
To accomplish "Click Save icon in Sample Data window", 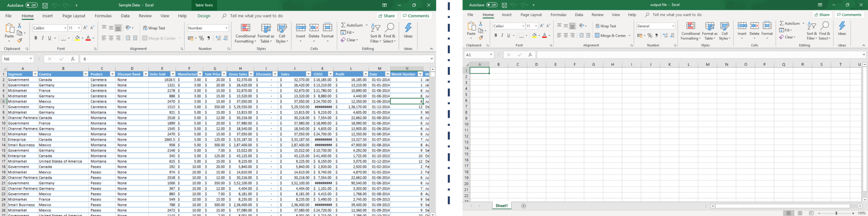I will (45, 5).
